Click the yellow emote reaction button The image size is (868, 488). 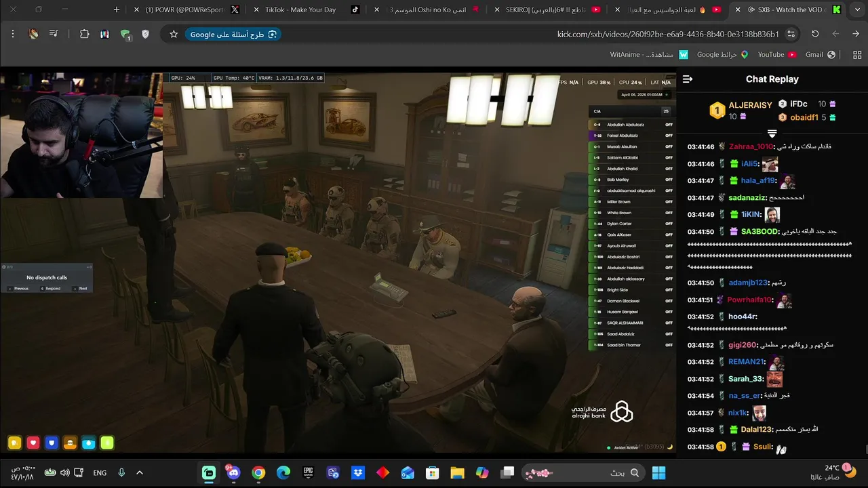(14, 443)
